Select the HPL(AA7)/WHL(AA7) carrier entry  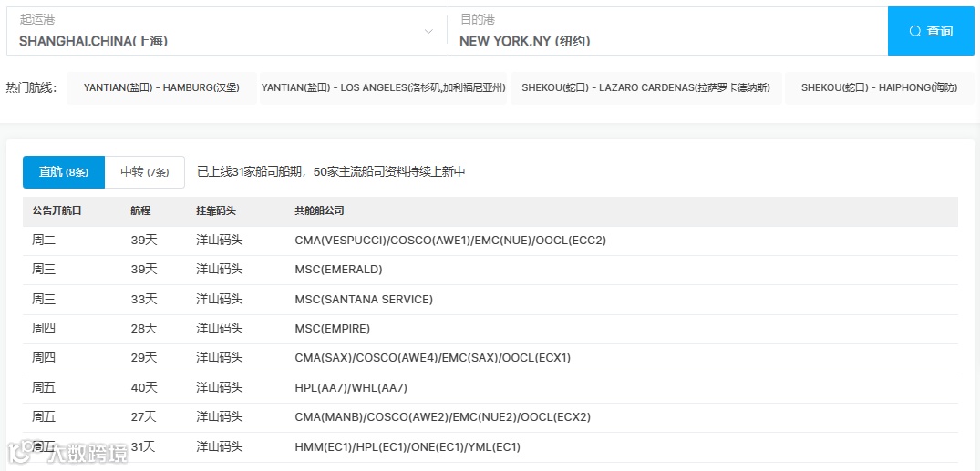pyautogui.click(x=351, y=388)
